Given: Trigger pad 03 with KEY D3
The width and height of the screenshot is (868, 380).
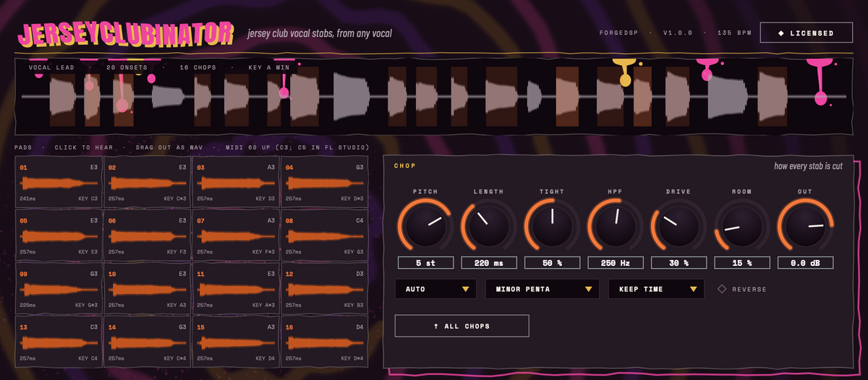Looking at the screenshot, I should (236, 182).
